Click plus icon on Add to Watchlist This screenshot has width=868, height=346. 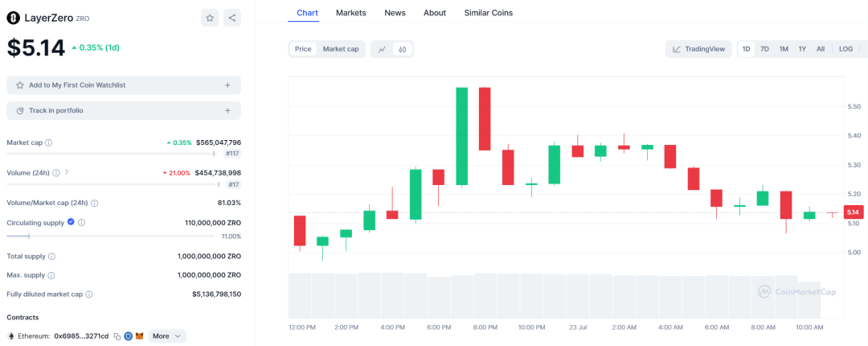pyautogui.click(x=227, y=85)
